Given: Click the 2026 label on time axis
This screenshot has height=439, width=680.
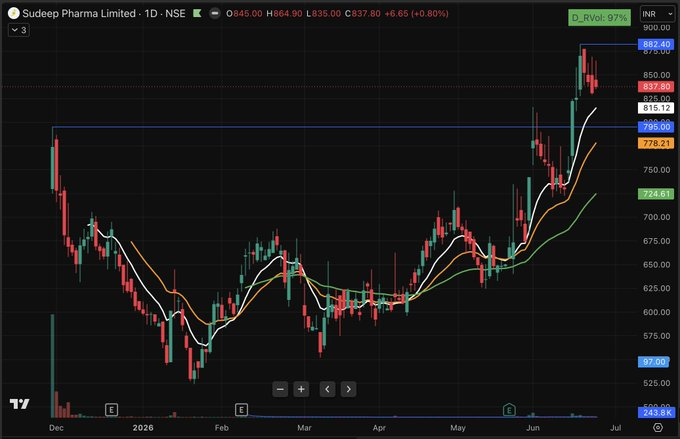Looking at the screenshot, I should tap(143, 428).
